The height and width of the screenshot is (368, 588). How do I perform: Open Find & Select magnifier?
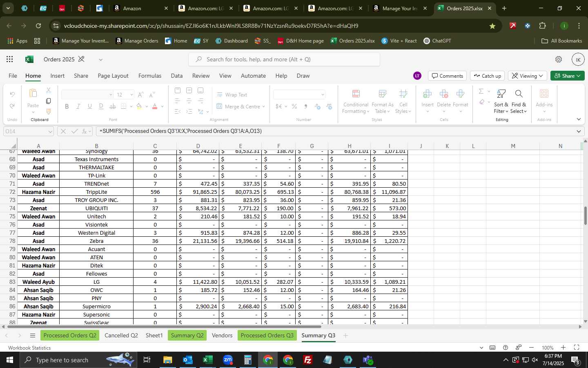coord(519,94)
